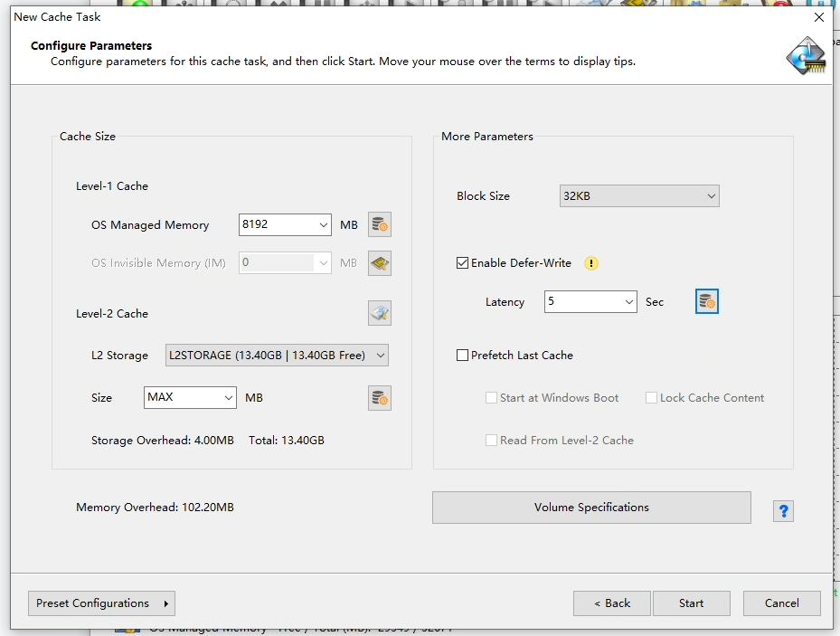Expand the Block Size dropdown showing 32KB
This screenshot has width=840, height=636.
coord(639,196)
